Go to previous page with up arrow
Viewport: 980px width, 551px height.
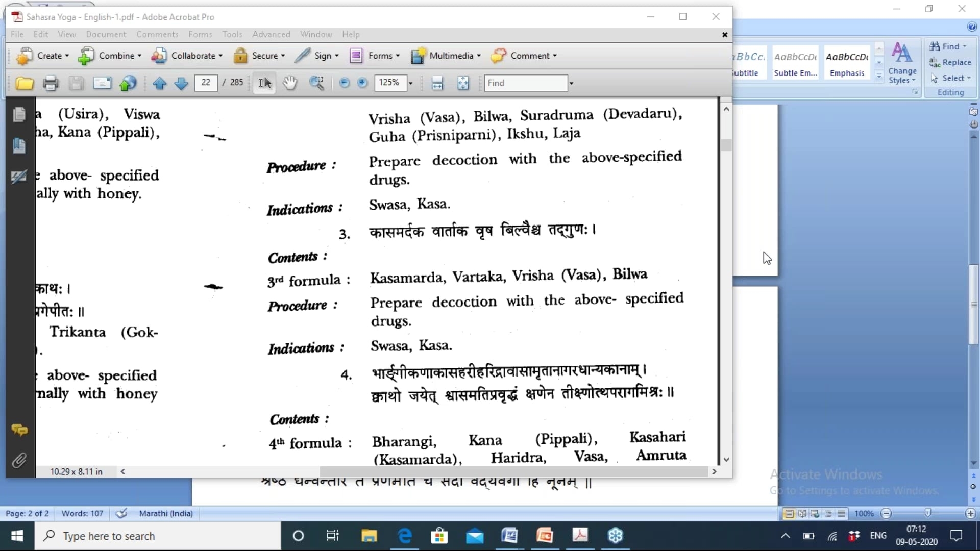[x=159, y=83]
